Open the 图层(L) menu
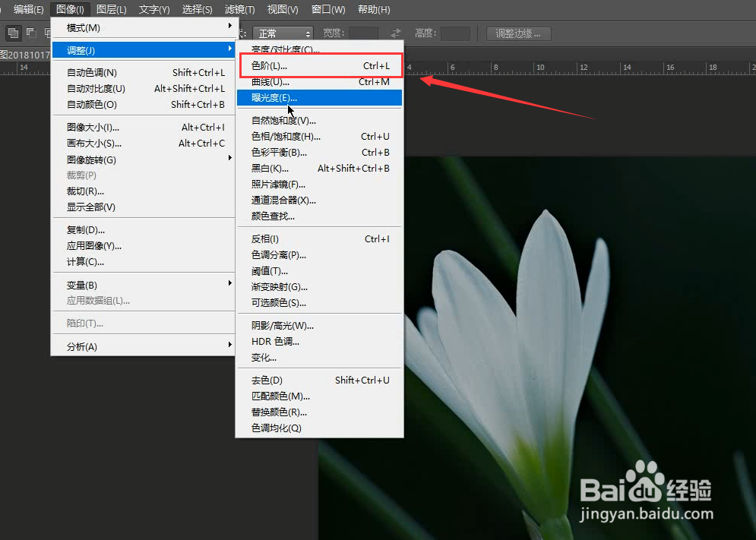 pos(112,9)
